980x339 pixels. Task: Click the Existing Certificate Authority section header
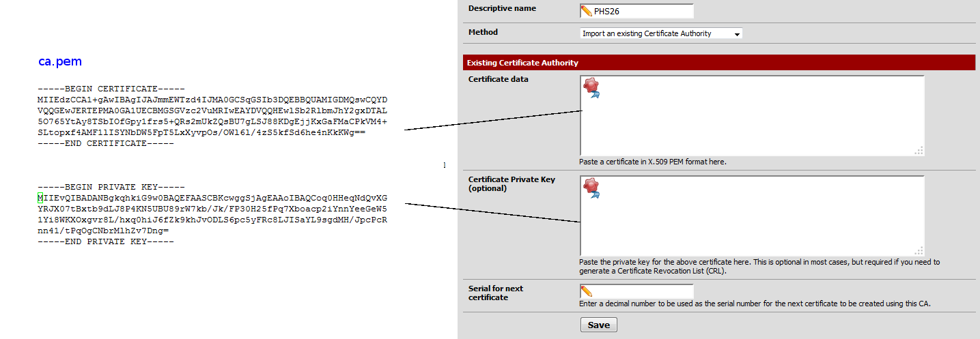coord(522,63)
